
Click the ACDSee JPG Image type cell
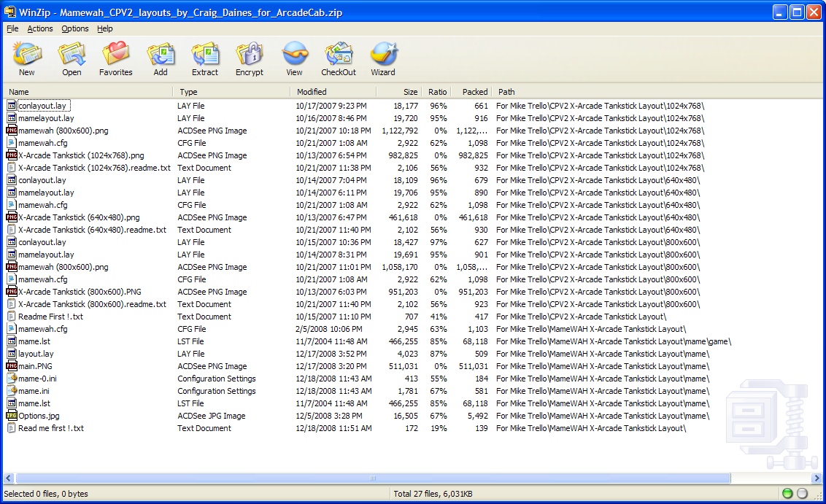pos(211,416)
